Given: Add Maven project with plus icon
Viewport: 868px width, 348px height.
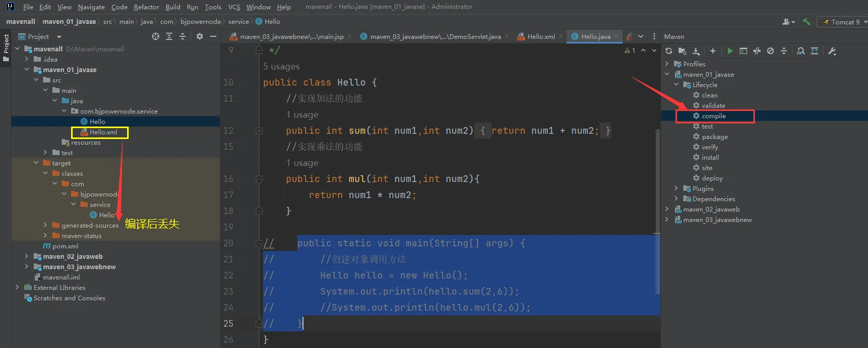Looking at the screenshot, I should pos(713,51).
